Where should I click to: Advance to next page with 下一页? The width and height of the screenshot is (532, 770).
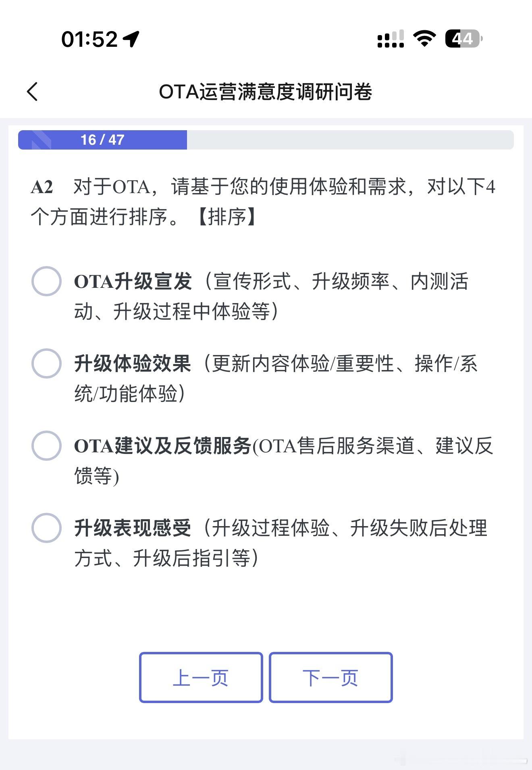coord(330,677)
